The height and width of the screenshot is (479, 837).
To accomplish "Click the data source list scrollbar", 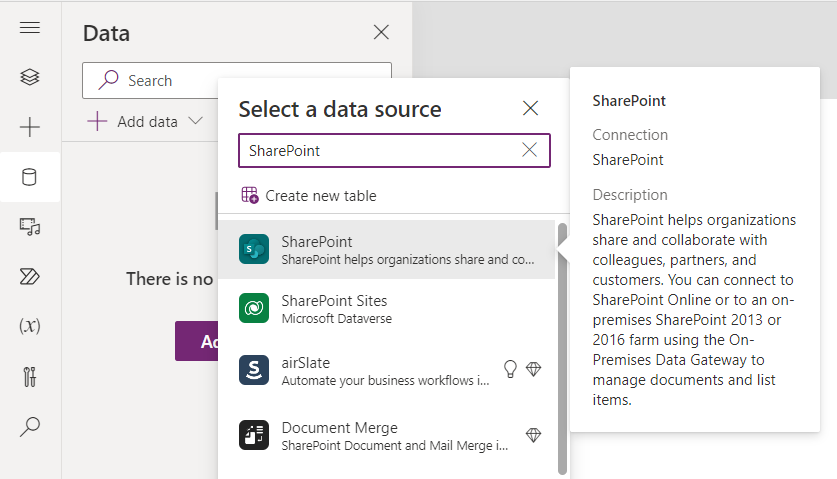I will tap(562, 348).
